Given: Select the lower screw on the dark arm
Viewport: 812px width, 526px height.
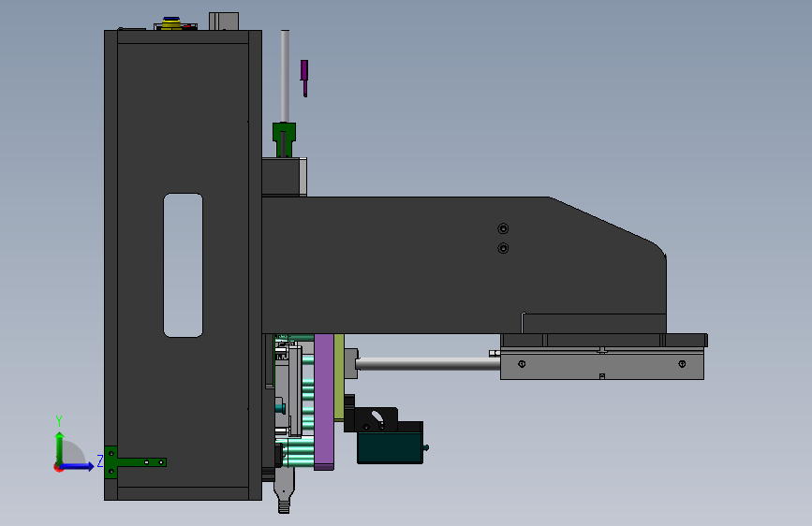Looking at the screenshot, I should click(503, 248).
